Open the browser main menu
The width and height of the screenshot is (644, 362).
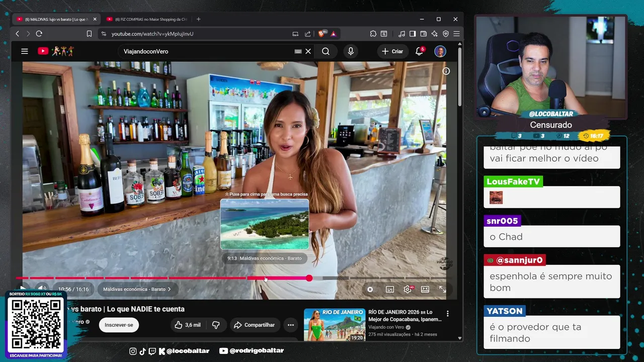(456, 34)
